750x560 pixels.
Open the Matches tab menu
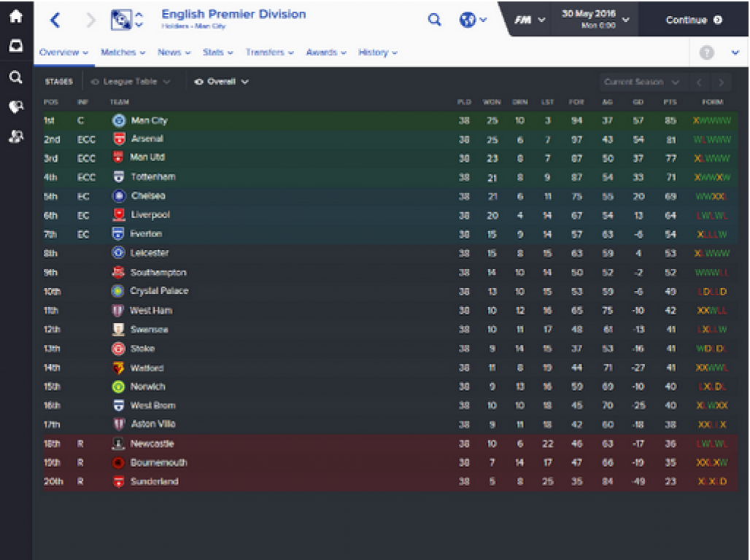[123, 52]
